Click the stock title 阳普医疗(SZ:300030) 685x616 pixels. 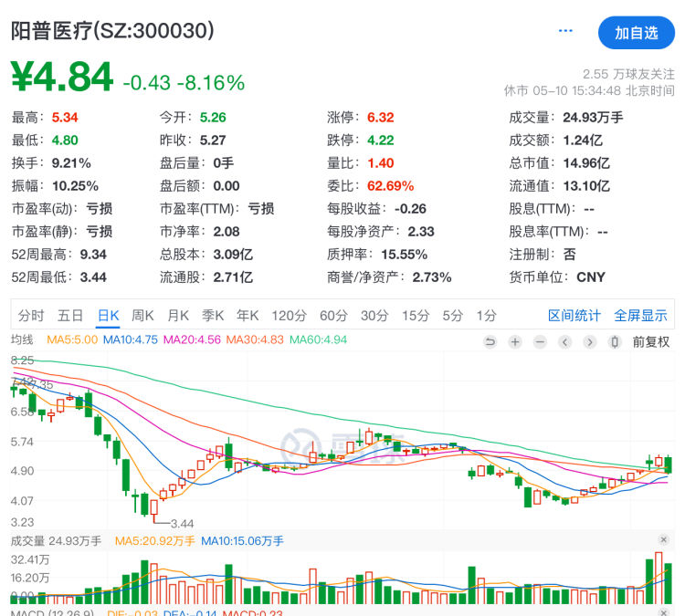coord(112,31)
